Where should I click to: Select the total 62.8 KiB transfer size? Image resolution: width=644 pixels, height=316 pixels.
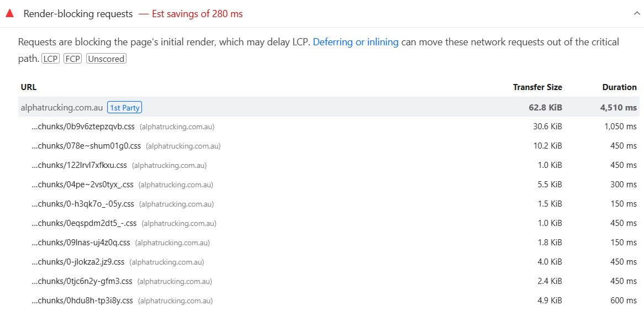click(x=546, y=108)
